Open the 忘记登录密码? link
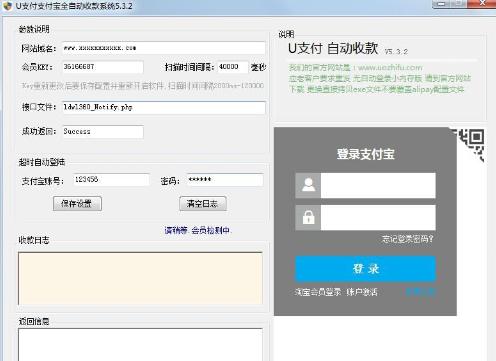496x361 pixels. point(407,239)
